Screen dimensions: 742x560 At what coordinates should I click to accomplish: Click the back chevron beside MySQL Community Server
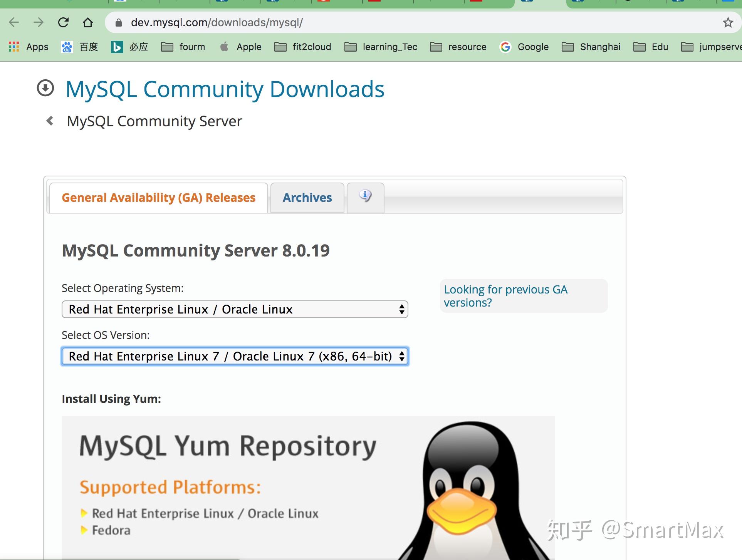pos(50,121)
